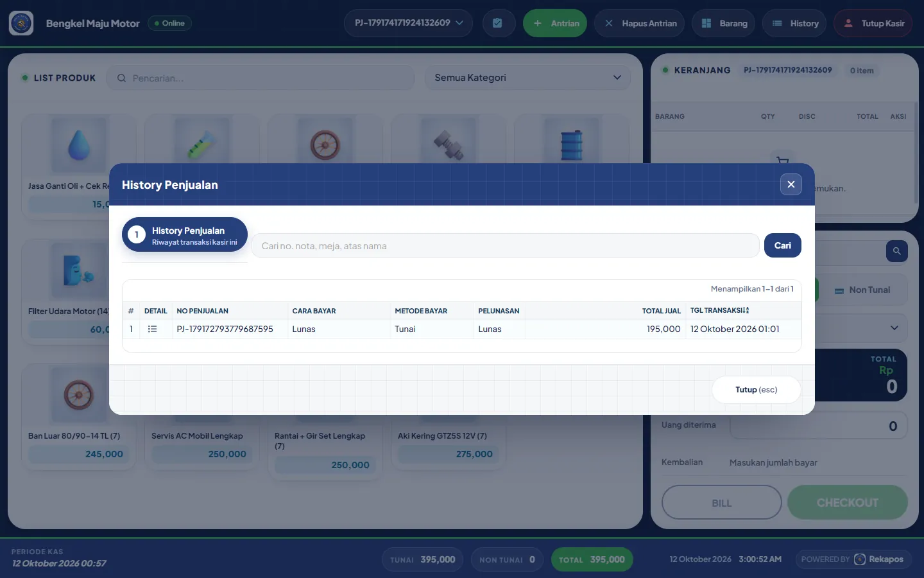Click the Antrian button
This screenshot has height=578, width=924.
(x=555, y=23)
